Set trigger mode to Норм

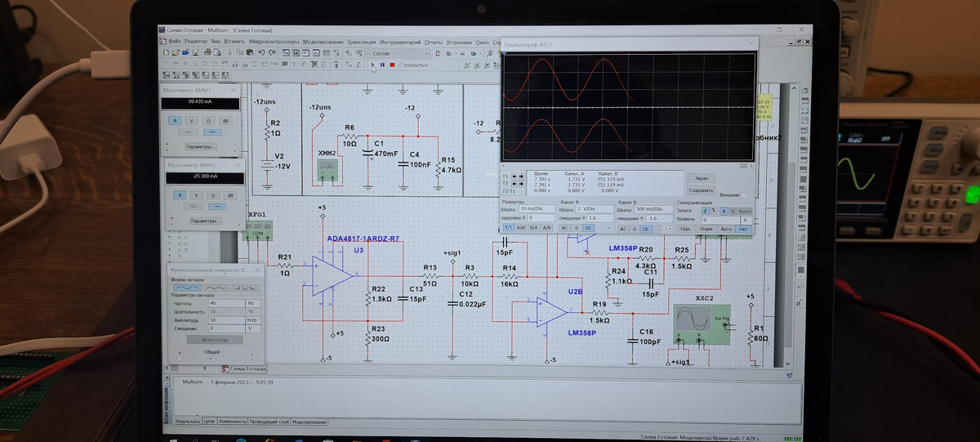(706, 229)
